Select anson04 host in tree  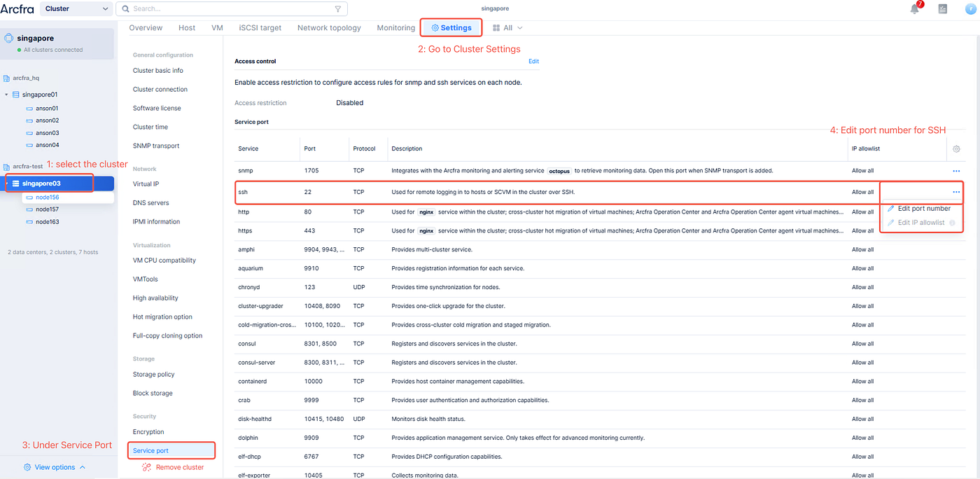tap(47, 145)
